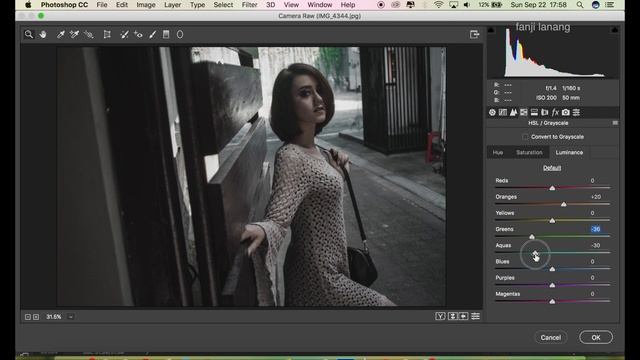Open the Apple menu

[x=28, y=5]
